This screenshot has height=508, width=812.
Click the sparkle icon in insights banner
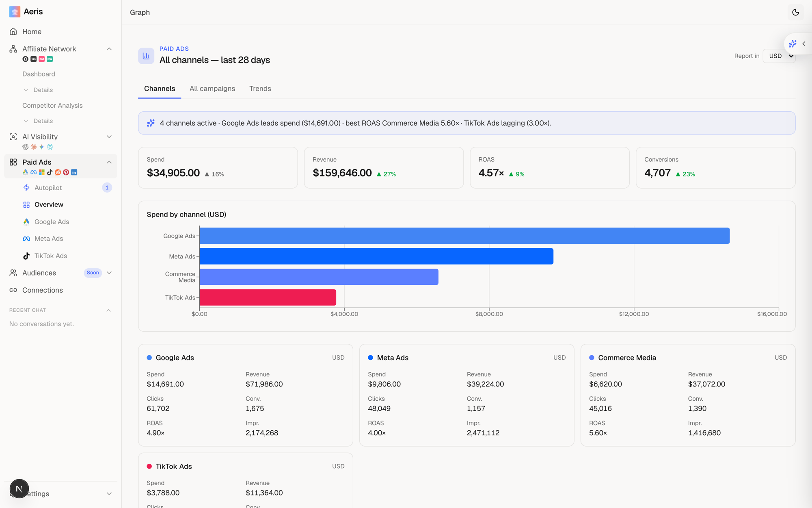[151, 123]
